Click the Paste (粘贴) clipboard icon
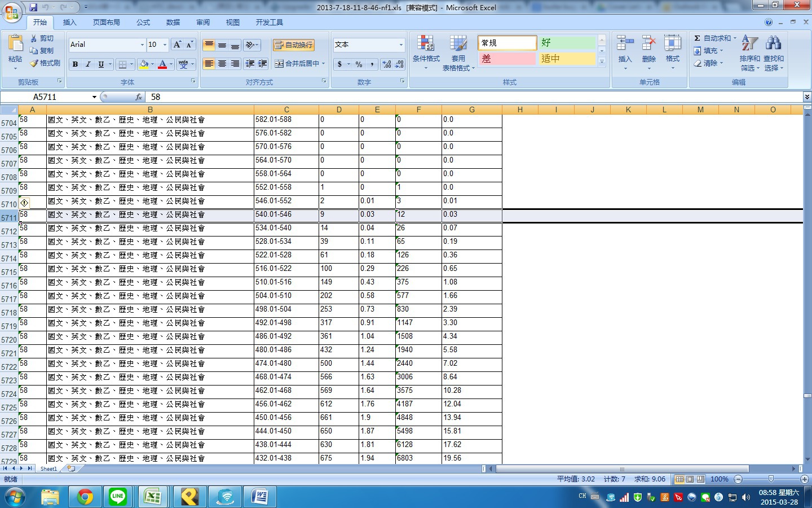 [x=15, y=44]
